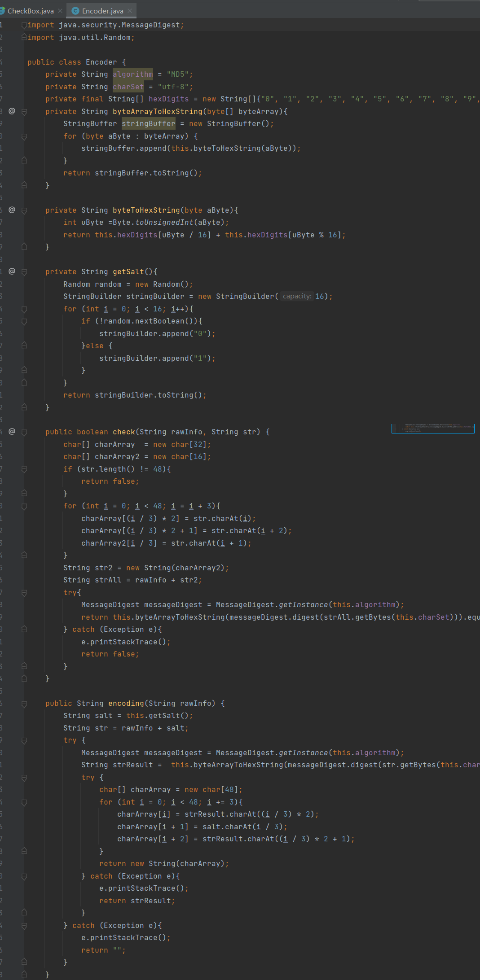Collapse the check method fold marker

click(24, 432)
